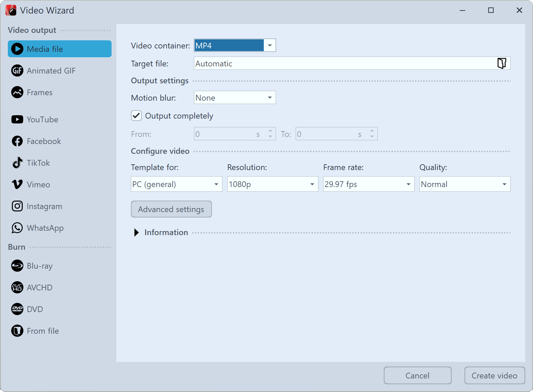Image resolution: width=533 pixels, height=392 pixels.
Task: Increase From value with up arrow
Action: coord(270,131)
